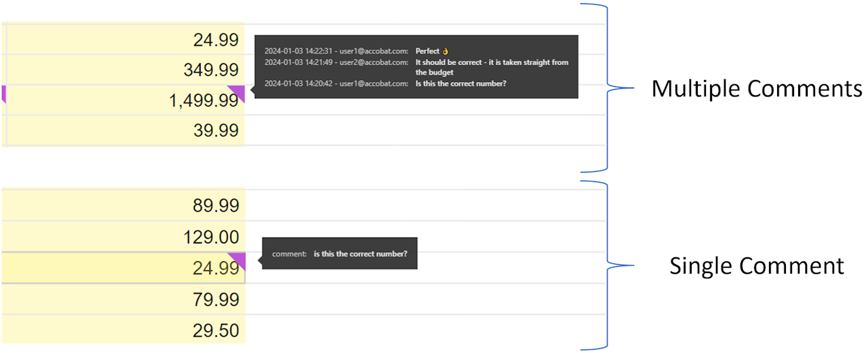Click the partial purple marker left of 1,499.99
The image size is (868, 353).
coord(3,93)
